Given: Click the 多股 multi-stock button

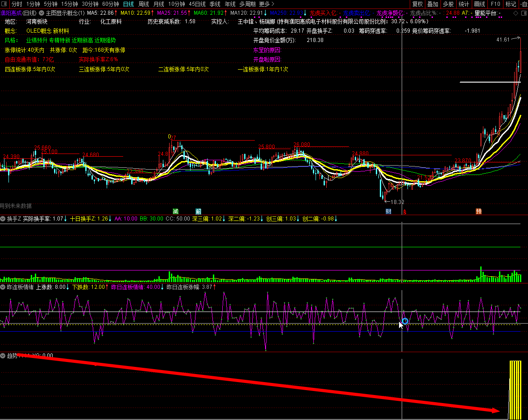Looking at the screenshot, I should coord(448,4).
